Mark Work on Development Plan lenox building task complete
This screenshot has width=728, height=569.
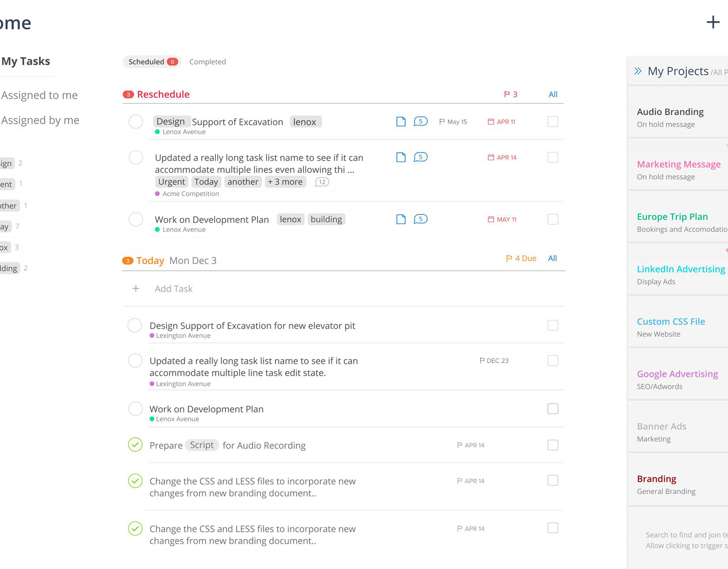click(x=136, y=219)
